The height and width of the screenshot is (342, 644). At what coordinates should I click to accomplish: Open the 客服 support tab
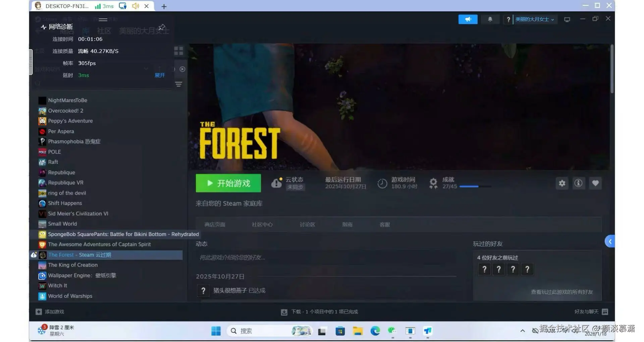[x=385, y=225]
